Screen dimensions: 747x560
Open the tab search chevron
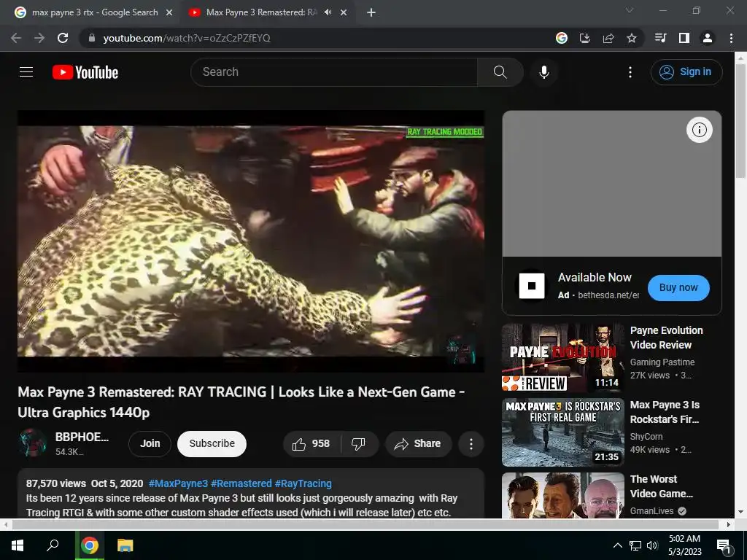point(630,10)
